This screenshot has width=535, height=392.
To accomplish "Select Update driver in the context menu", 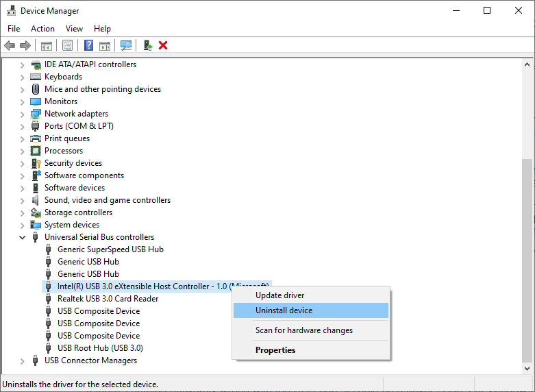I will coord(279,295).
